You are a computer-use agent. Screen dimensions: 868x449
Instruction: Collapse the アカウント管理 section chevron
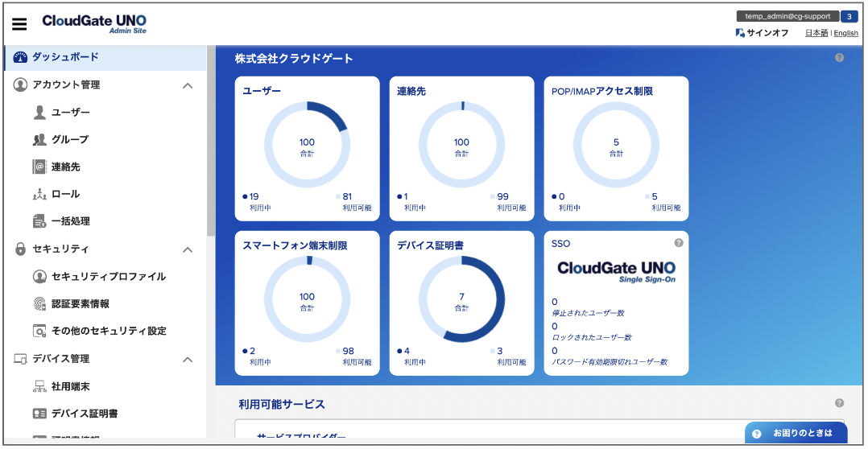pos(188,85)
